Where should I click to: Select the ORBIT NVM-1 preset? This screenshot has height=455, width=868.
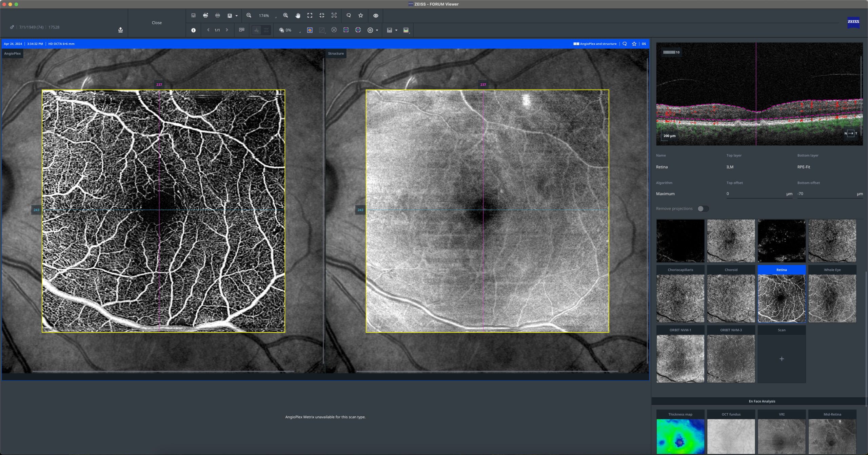680,354
